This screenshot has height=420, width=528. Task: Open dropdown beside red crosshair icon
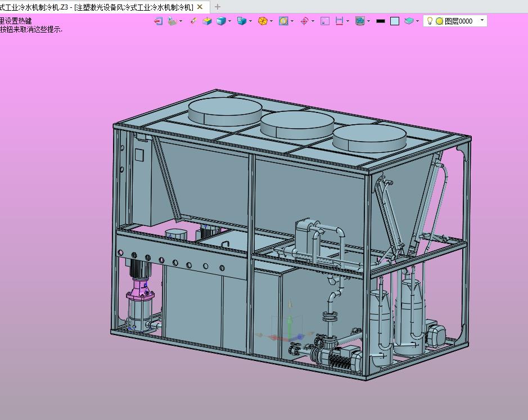[313, 21]
